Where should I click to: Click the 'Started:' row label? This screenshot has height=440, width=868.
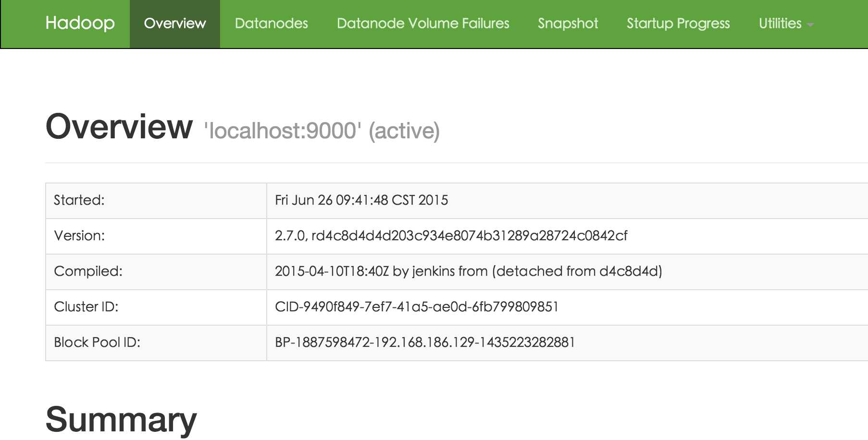(x=79, y=200)
